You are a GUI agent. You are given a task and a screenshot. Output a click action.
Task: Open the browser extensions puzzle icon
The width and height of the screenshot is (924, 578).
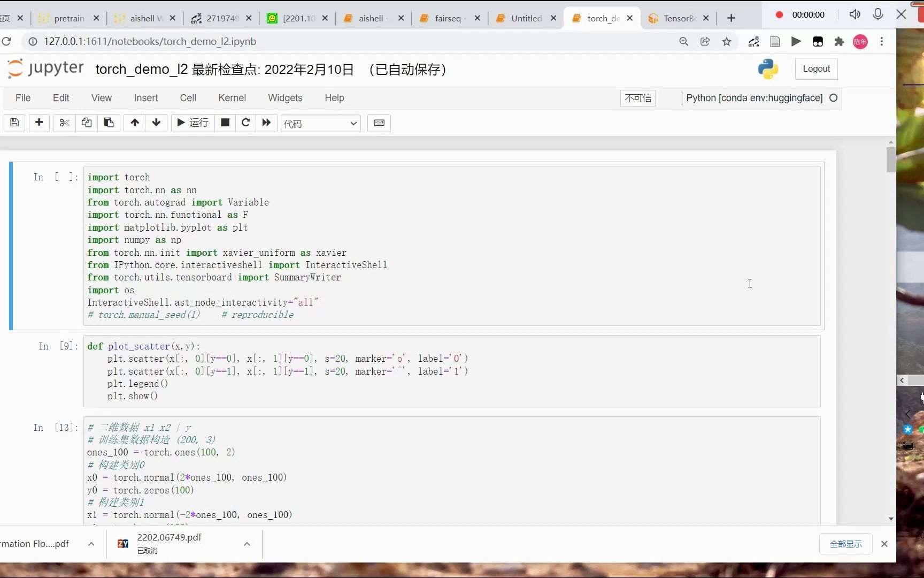click(839, 41)
